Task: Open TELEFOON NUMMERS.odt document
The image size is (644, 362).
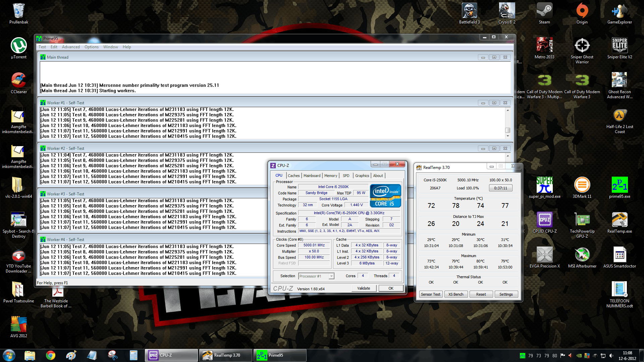Action: (620, 294)
